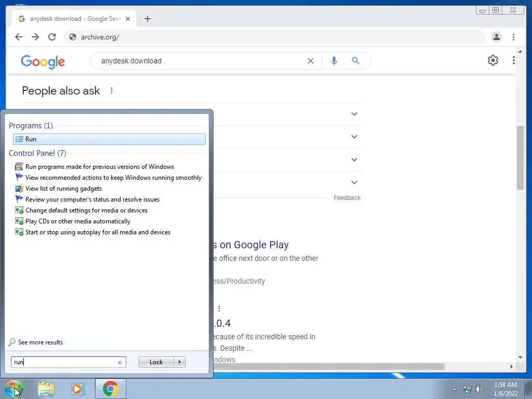
Task: Click the Lock button
Action: click(x=156, y=362)
